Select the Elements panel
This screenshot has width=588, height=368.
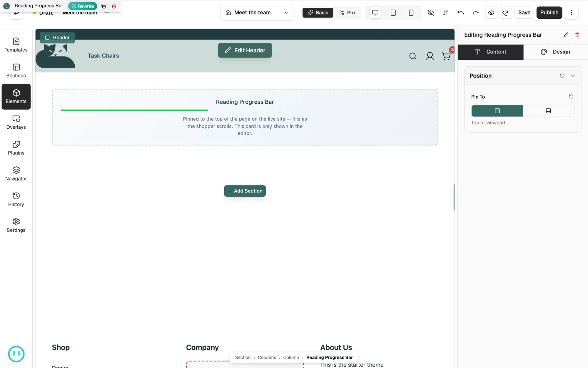pyautogui.click(x=16, y=97)
